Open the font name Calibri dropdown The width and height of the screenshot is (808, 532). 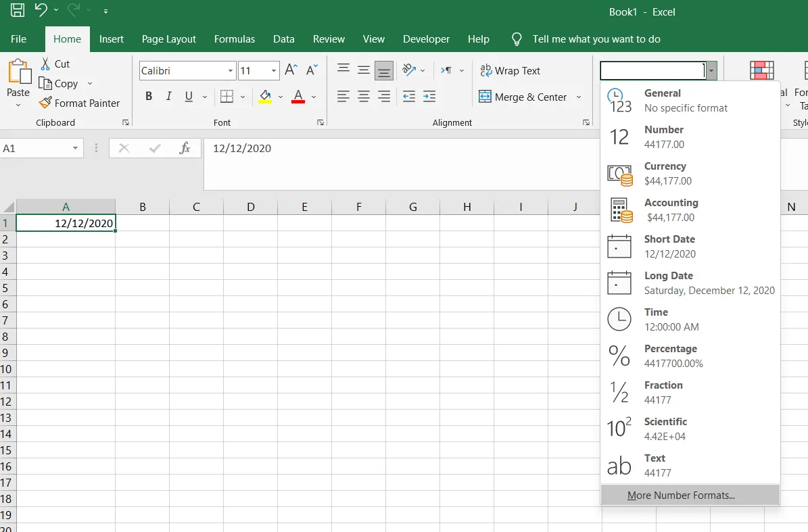pos(231,70)
